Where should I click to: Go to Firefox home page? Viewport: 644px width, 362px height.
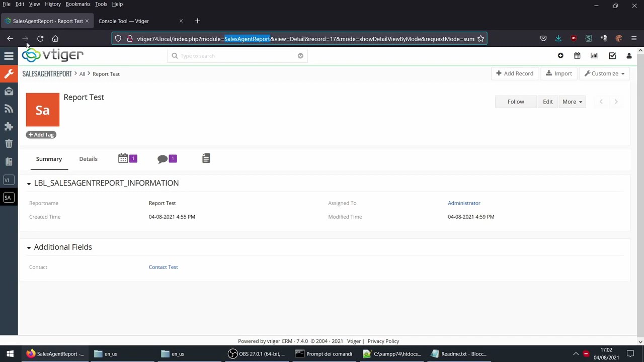[x=55, y=39]
